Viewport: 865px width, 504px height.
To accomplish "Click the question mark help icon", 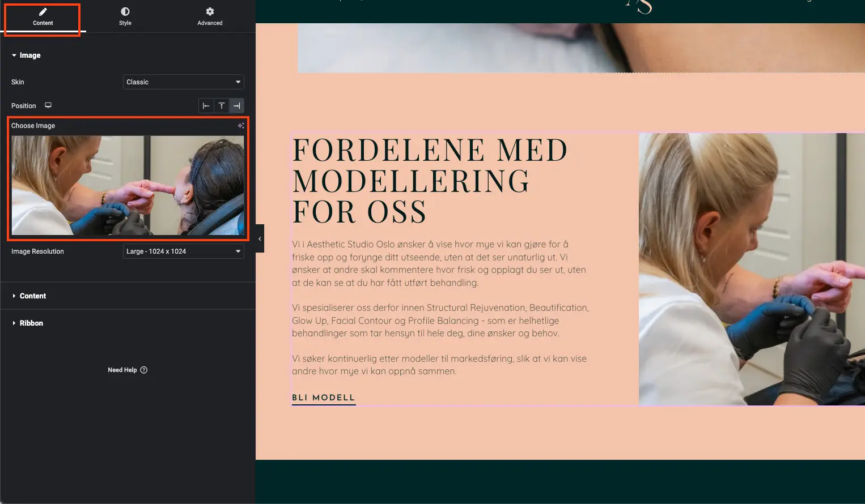I will click(x=144, y=370).
